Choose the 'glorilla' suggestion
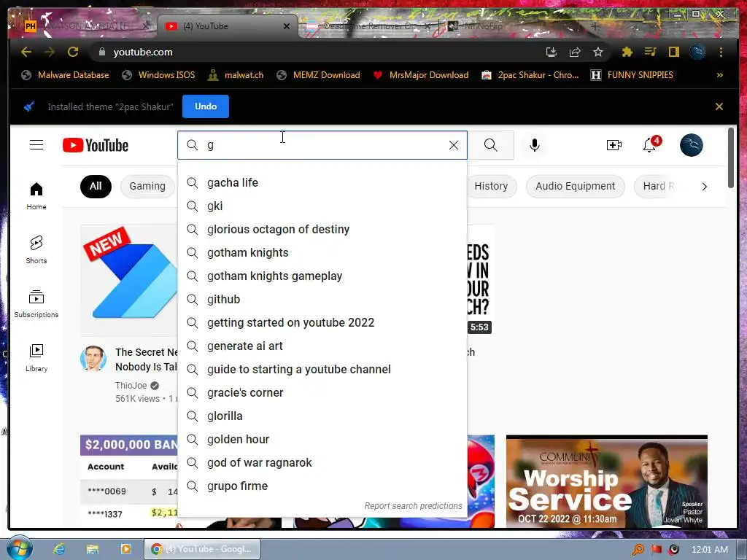This screenshot has height=560, width=747. tap(322, 416)
